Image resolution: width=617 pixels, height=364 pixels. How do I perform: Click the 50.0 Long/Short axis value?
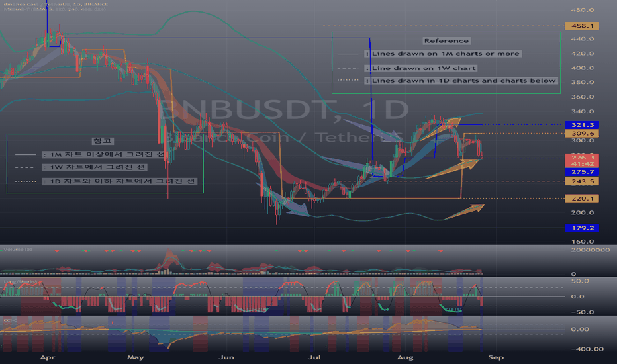coord(580,281)
